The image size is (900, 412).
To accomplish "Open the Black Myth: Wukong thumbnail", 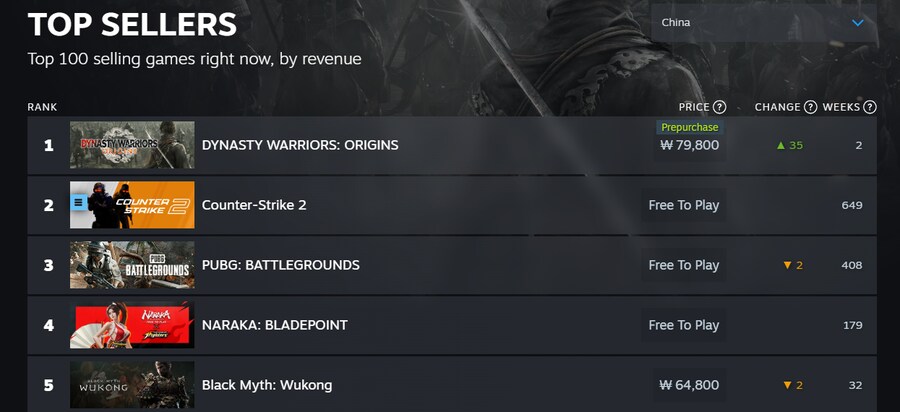I will point(132,385).
